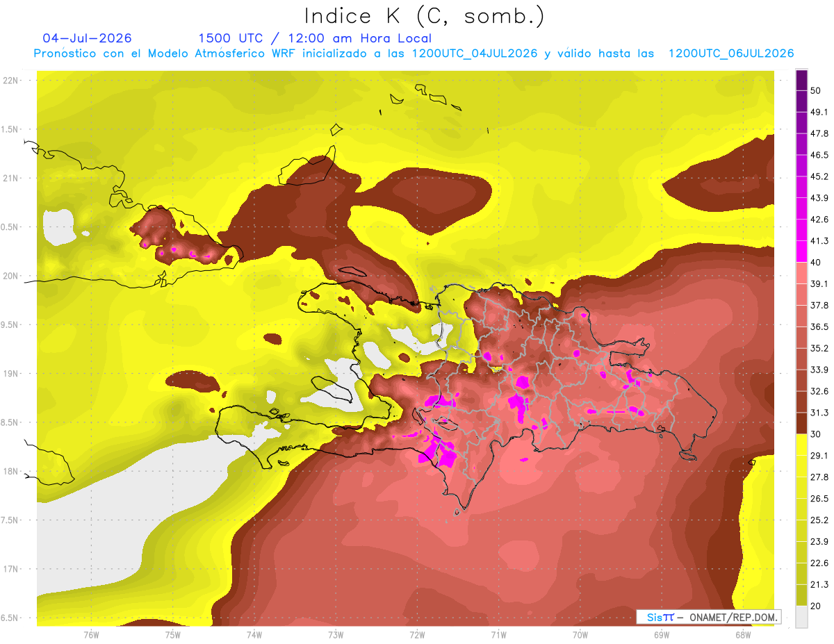Click the longitude label '72W'
Screen dimensions: 834x644
(x=417, y=635)
